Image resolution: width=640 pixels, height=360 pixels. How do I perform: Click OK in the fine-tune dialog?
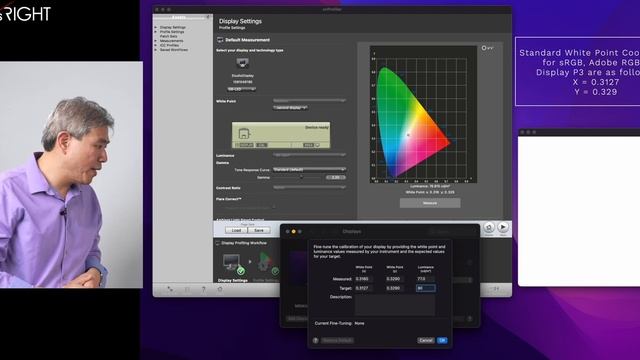click(442, 340)
